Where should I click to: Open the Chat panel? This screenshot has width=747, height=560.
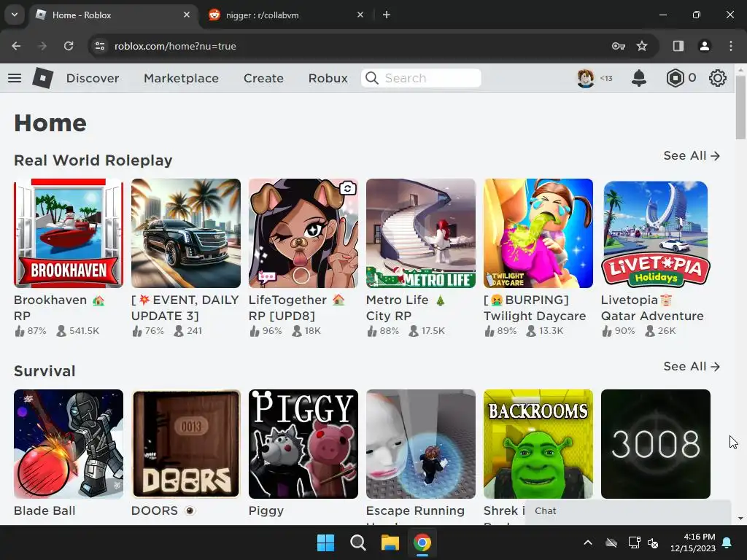point(628,511)
